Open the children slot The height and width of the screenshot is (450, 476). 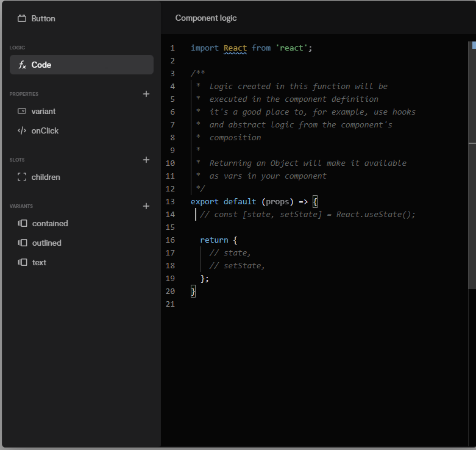[46, 177]
